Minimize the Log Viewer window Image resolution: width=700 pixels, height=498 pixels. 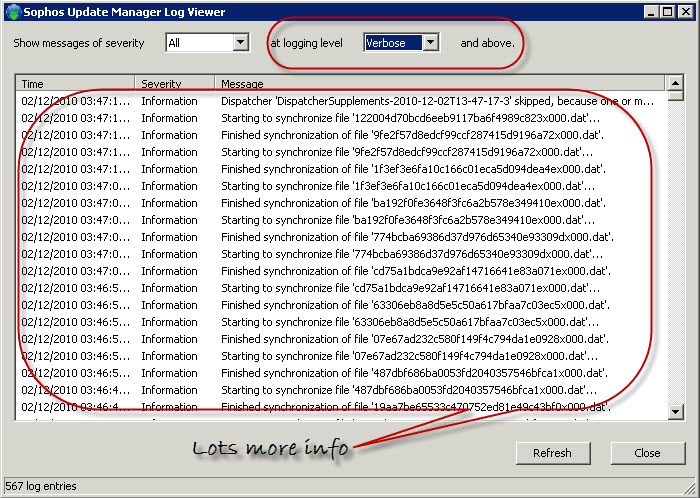click(x=651, y=12)
